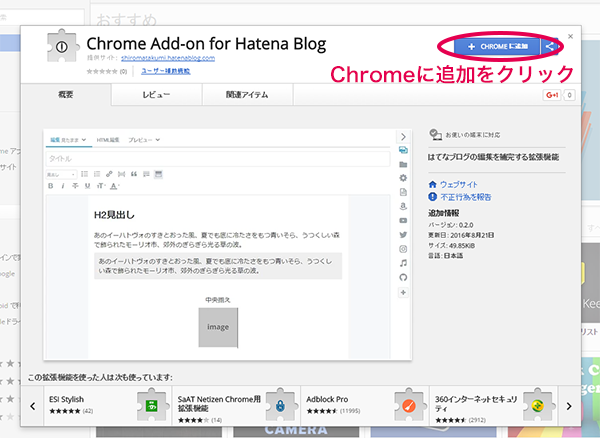
Task: Click the folder icon in the editor sidebar
Action: 403,164
